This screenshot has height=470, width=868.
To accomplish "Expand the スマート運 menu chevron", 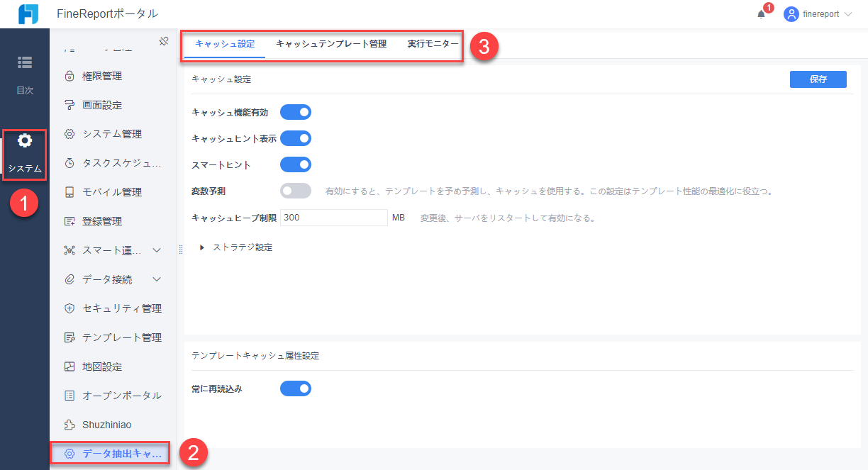I will 157,250.
